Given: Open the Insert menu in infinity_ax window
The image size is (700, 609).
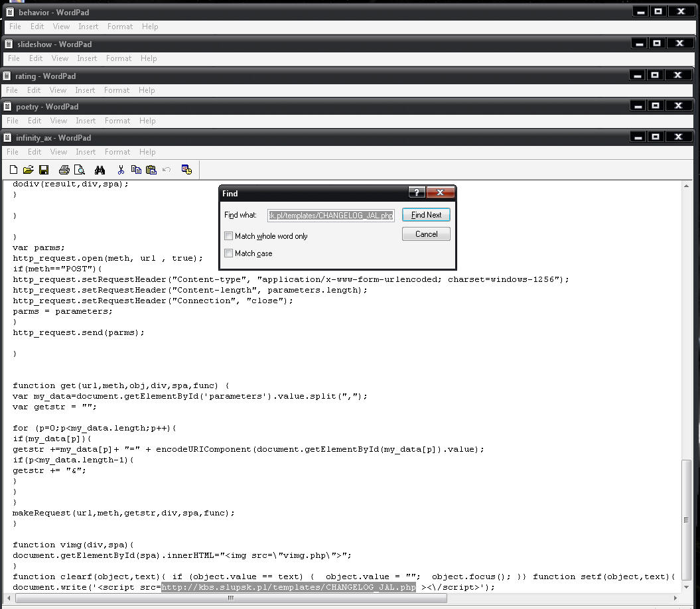Looking at the screenshot, I should (x=86, y=152).
